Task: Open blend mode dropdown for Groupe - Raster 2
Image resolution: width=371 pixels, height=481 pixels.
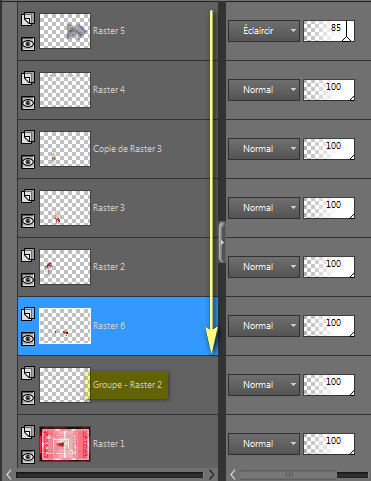Action: click(x=264, y=385)
